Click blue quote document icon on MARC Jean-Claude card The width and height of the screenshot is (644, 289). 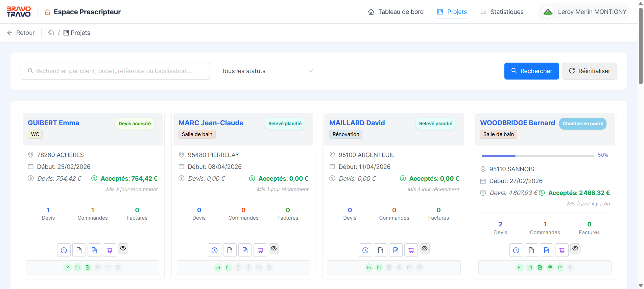pyautogui.click(x=245, y=250)
